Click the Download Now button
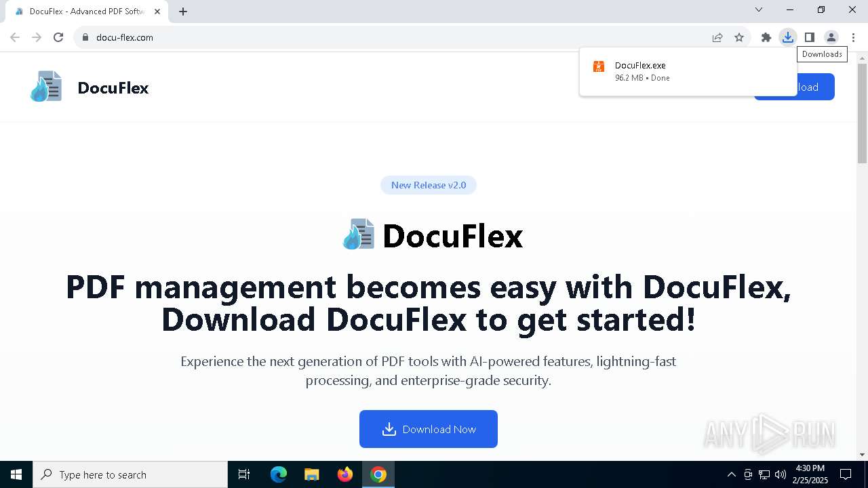The height and width of the screenshot is (488, 868). click(x=429, y=429)
